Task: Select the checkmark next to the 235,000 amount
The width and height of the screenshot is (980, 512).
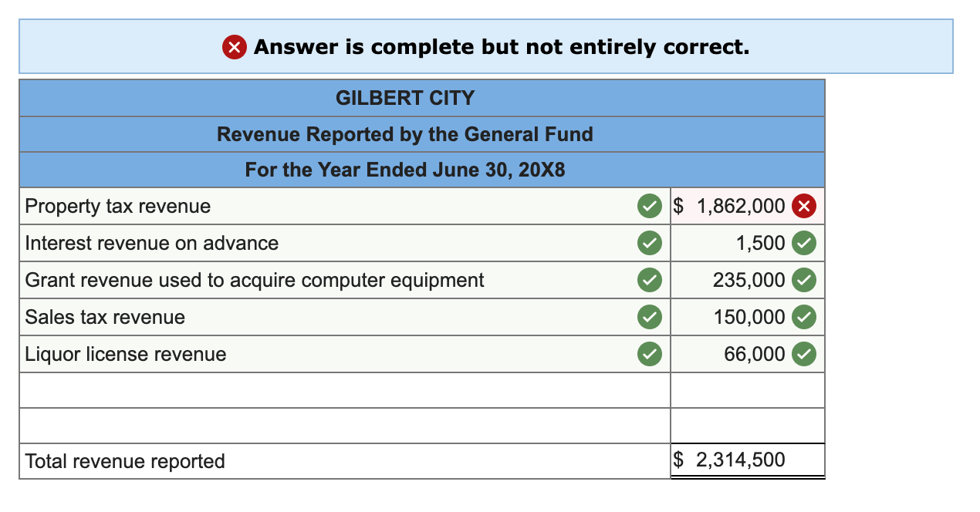Action: (805, 280)
